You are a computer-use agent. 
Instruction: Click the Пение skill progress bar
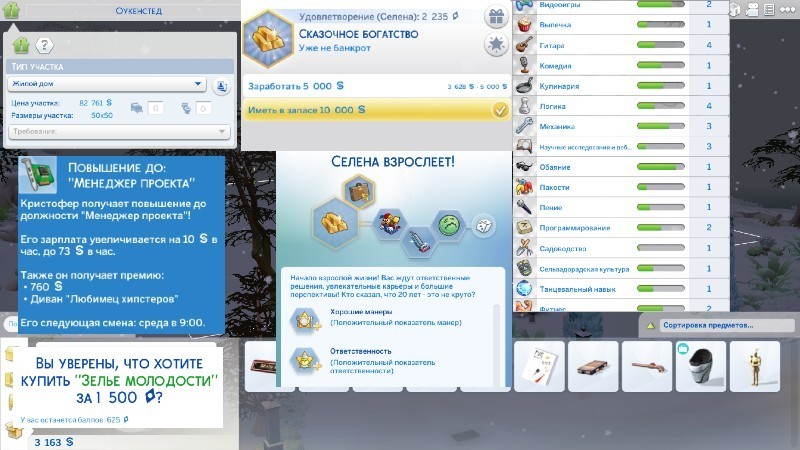(661, 208)
